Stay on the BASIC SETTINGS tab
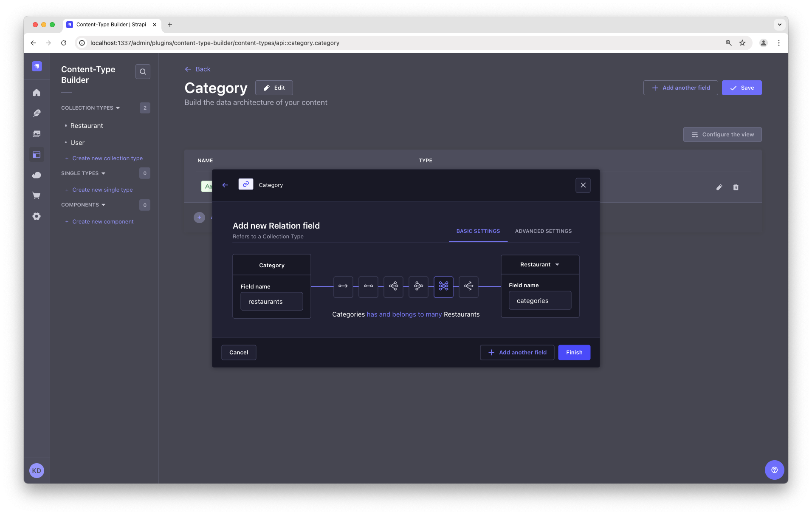Viewport: 812px width, 515px height. (478, 231)
